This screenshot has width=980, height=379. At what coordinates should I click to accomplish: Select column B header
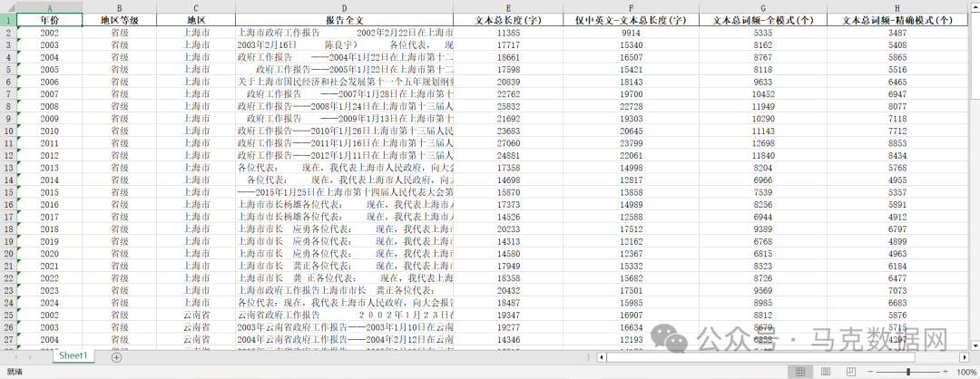[120, 8]
